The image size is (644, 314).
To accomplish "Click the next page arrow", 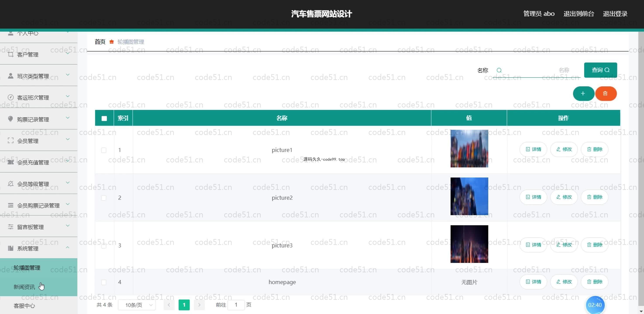I will [x=199, y=305].
